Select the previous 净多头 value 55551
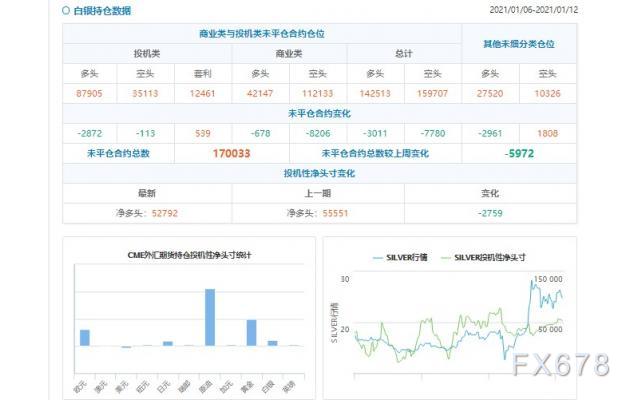Viewport: 640px width, 400px height. 335,213
